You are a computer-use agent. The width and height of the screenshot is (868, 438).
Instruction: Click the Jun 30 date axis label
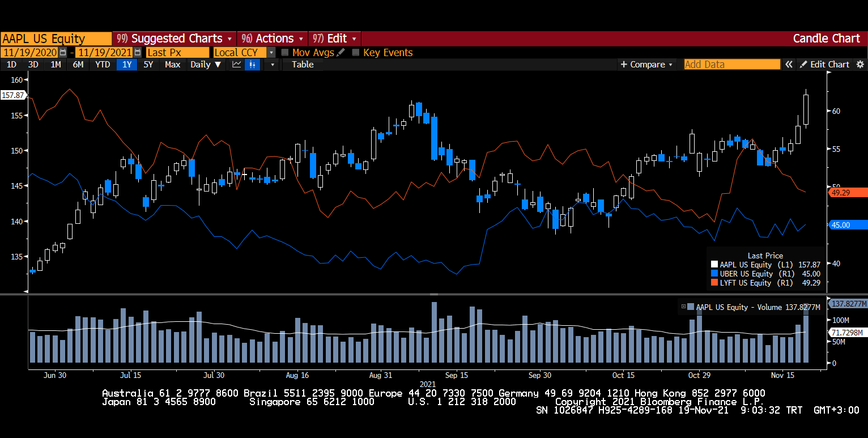coord(54,375)
